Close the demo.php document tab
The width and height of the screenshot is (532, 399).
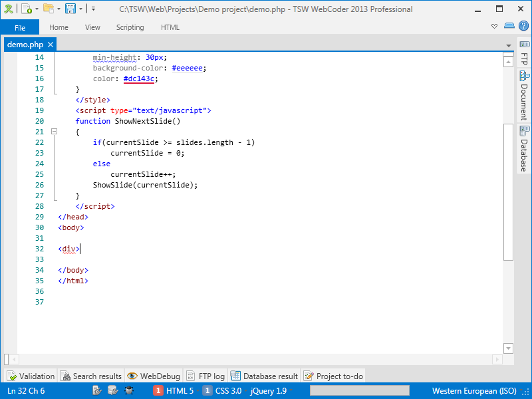point(51,45)
